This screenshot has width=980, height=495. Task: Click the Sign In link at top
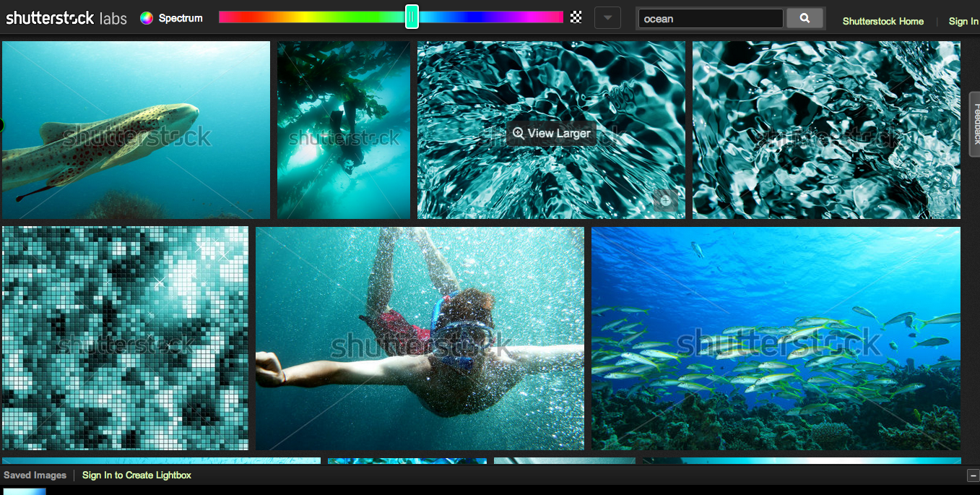tap(963, 21)
